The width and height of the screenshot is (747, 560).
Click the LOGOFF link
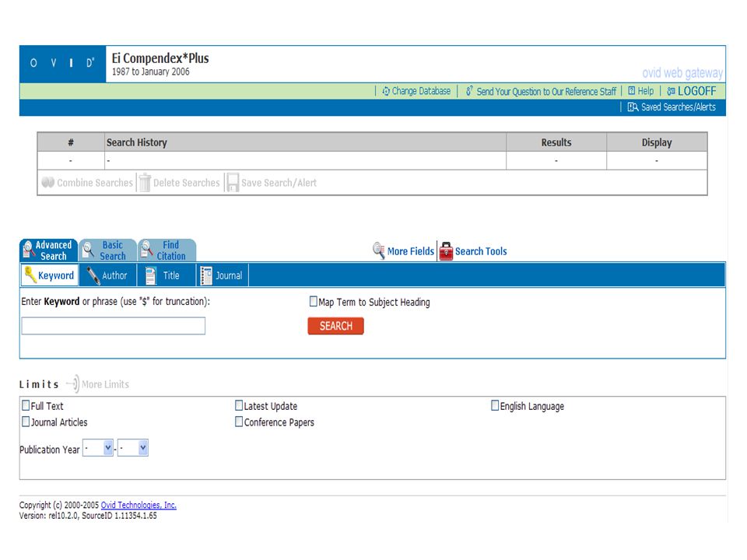pyautogui.click(x=696, y=91)
